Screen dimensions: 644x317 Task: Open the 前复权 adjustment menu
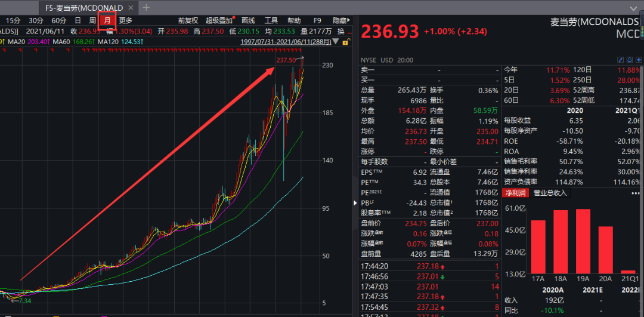pos(188,20)
